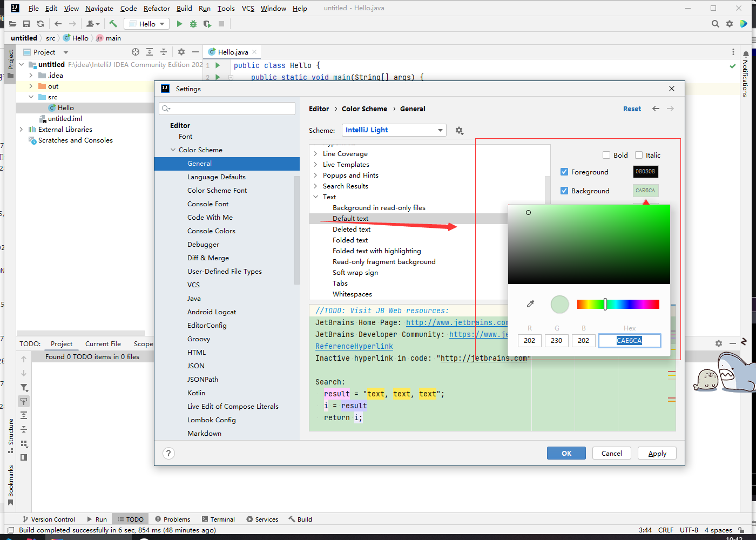The height and width of the screenshot is (540, 756).
Task: Click Save All disk icon
Action: (26, 24)
